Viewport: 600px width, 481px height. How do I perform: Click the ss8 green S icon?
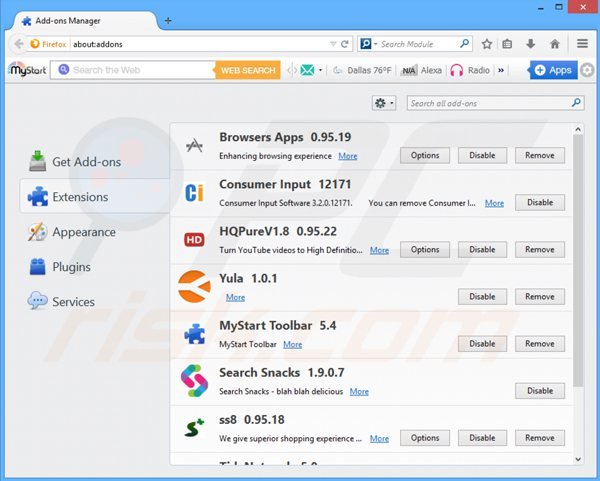tap(194, 428)
